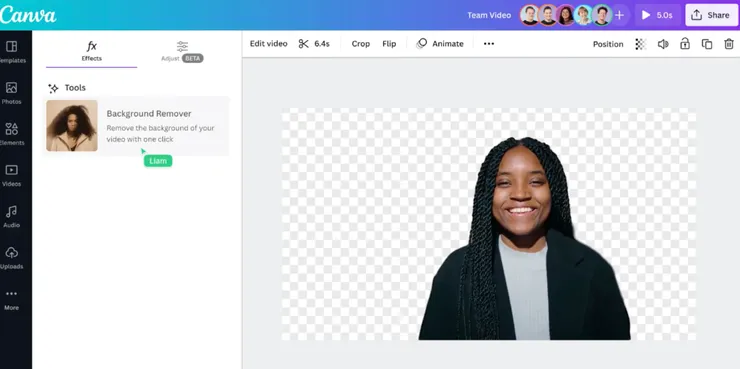Image resolution: width=740 pixels, height=369 pixels.
Task: Go to Canva home via logo
Action: click(28, 15)
